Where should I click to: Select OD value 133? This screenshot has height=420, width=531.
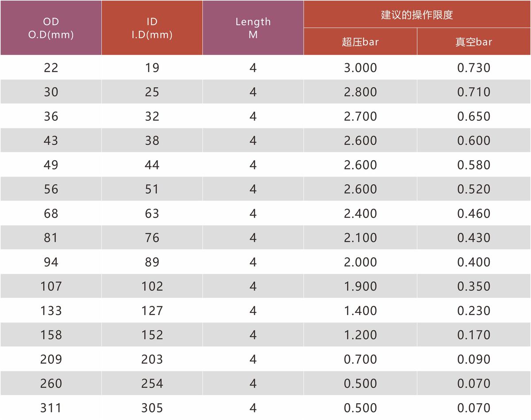(x=51, y=311)
